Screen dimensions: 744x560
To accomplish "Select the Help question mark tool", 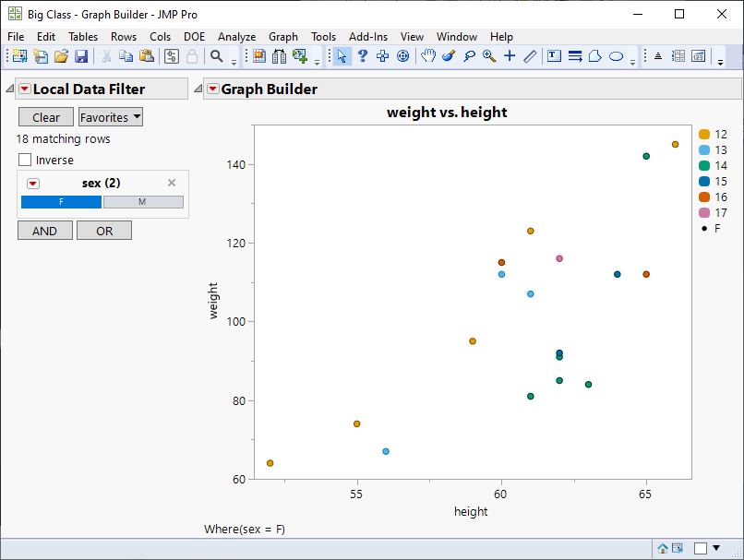I will tap(363, 56).
